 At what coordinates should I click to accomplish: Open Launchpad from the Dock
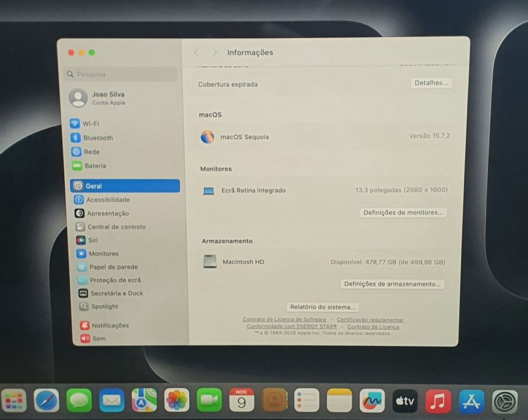coord(14,400)
